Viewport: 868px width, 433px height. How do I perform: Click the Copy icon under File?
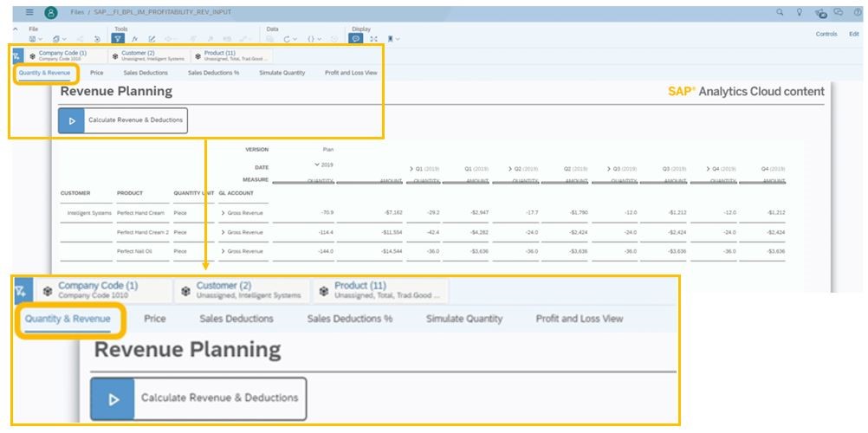tap(56, 39)
